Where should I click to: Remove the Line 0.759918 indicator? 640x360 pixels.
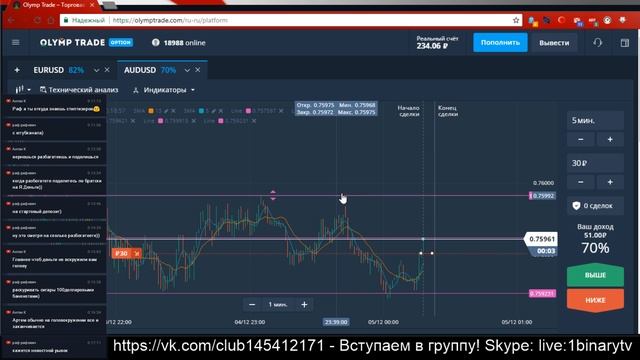point(194,121)
